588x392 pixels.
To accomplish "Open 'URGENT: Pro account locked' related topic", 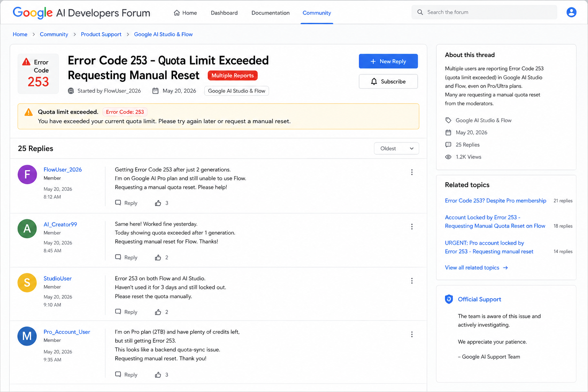I will [489, 247].
